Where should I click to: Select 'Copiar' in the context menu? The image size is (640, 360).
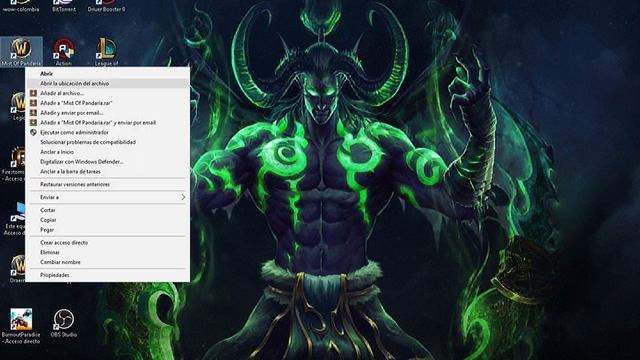(x=108, y=220)
